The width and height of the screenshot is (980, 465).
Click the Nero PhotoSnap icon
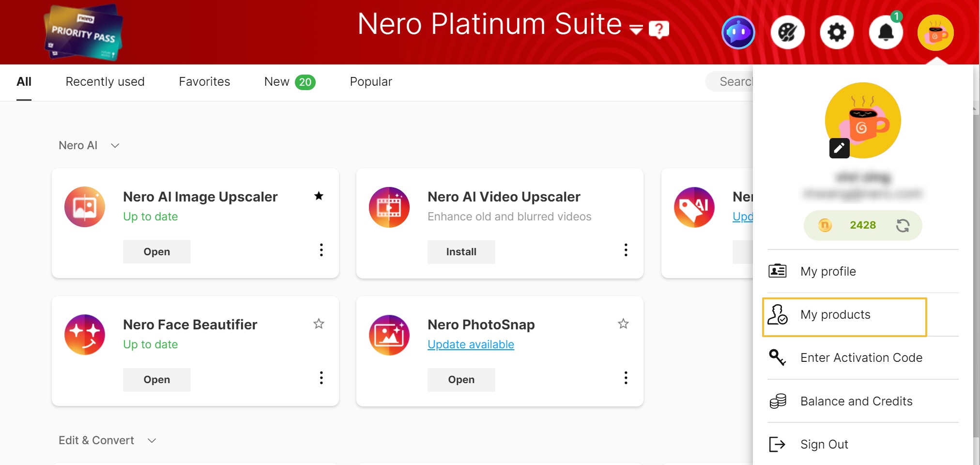pos(389,335)
